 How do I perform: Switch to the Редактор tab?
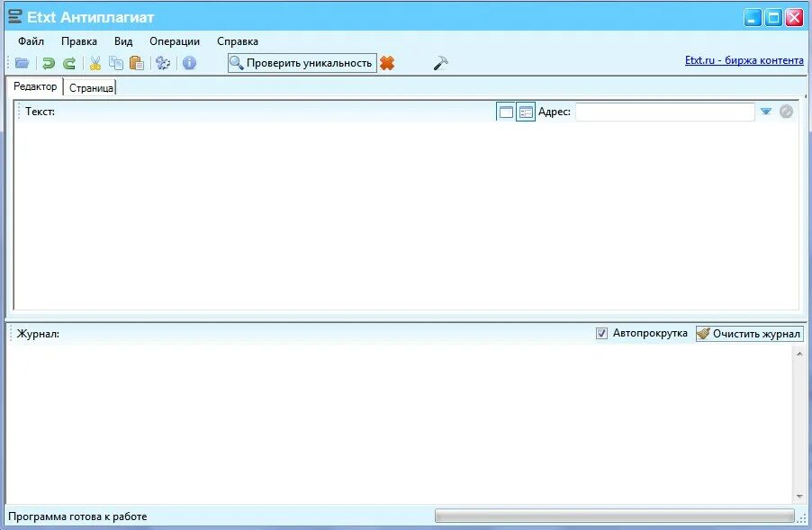tap(35, 86)
